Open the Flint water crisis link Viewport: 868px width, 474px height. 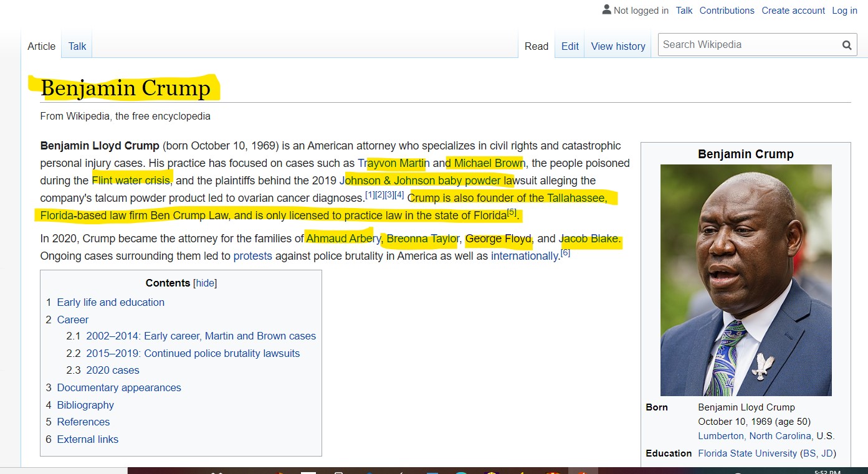(x=131, y=181)
